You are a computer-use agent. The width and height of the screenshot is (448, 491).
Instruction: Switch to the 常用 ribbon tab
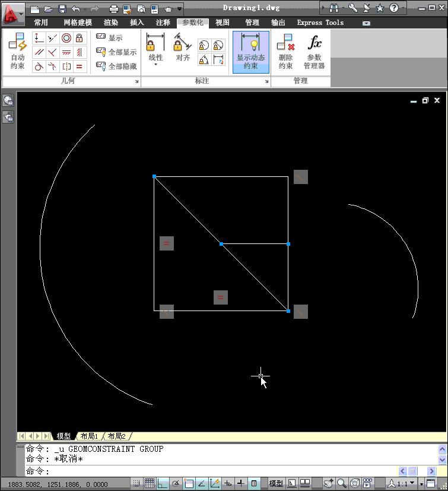tap(41, 23)
